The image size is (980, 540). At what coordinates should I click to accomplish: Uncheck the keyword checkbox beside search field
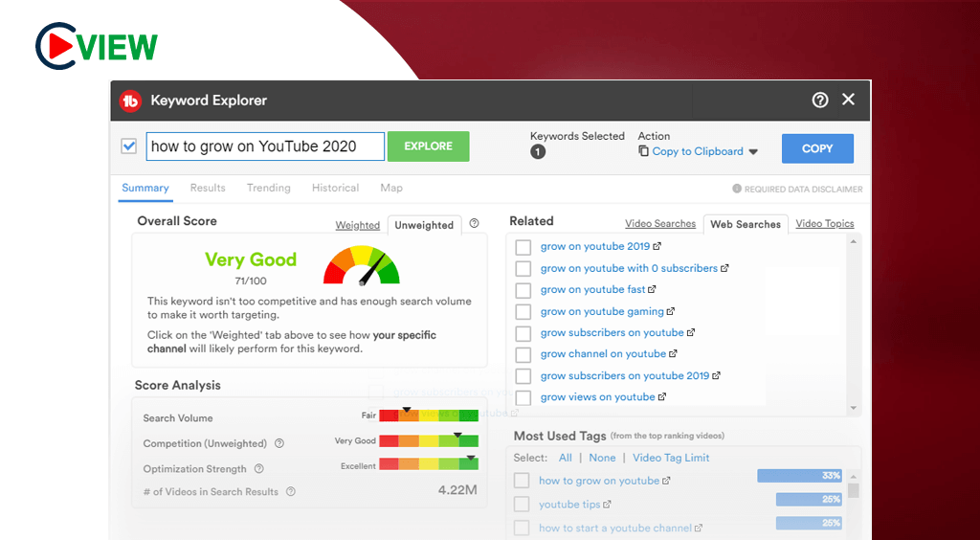[x=129, y=146]
